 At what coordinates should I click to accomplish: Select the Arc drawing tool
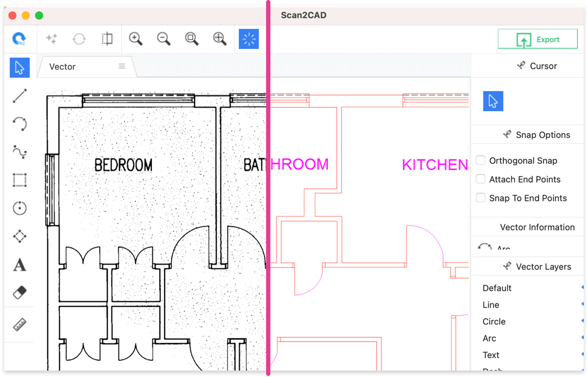click(x=19, y=124)
